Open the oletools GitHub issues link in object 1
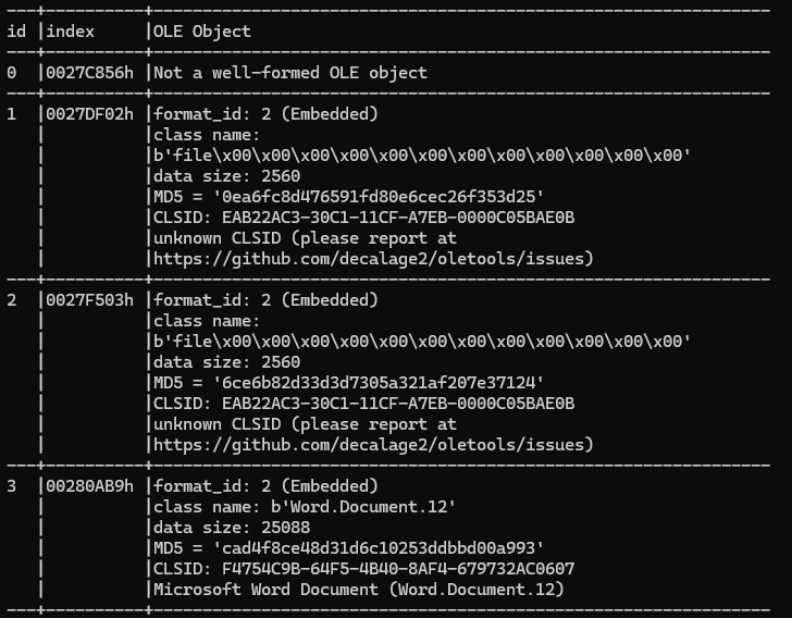792x618 pixels. point(373,259)
